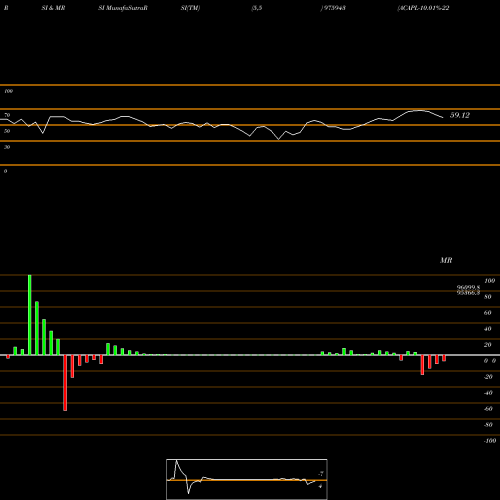Click the MR axis label -100
This screenshot has width=500, height=500.
(490, 441)
